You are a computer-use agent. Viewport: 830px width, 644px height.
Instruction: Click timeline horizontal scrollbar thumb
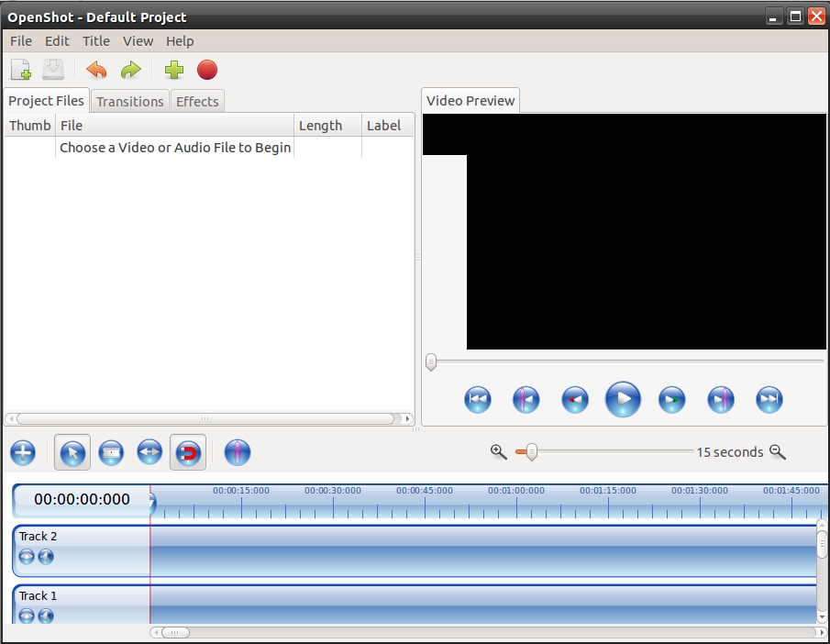(x=174, y=632)
